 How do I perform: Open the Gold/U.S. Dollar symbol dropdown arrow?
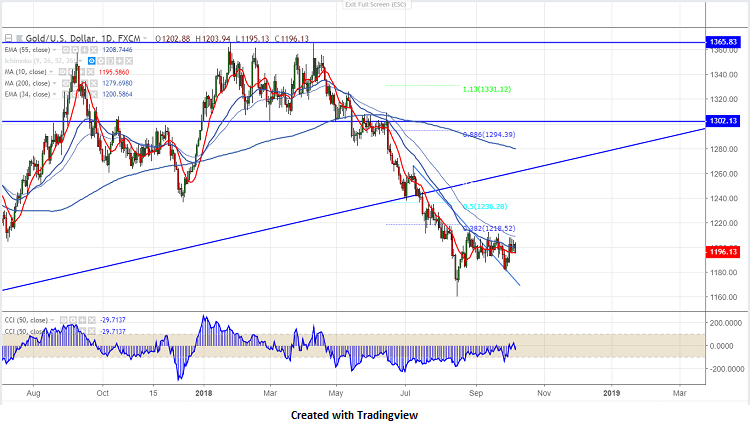point(145,38)
